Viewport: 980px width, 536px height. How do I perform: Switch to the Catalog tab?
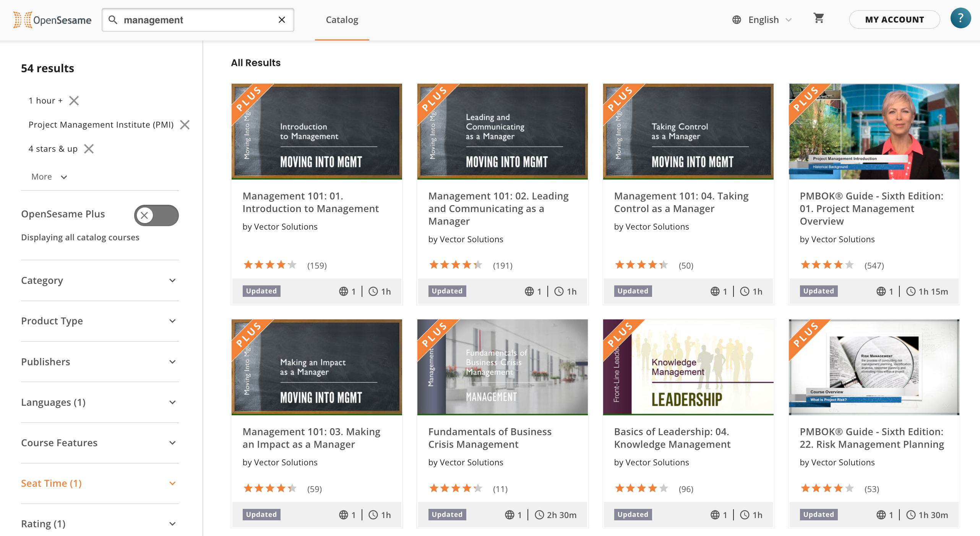[x=342, y=20]
